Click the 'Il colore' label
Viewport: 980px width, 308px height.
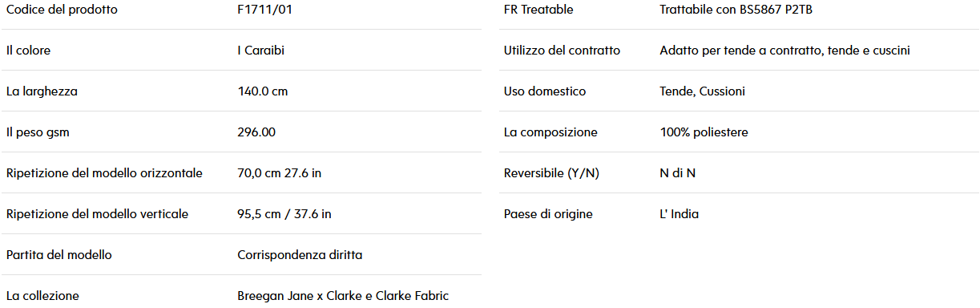(28, 51)
